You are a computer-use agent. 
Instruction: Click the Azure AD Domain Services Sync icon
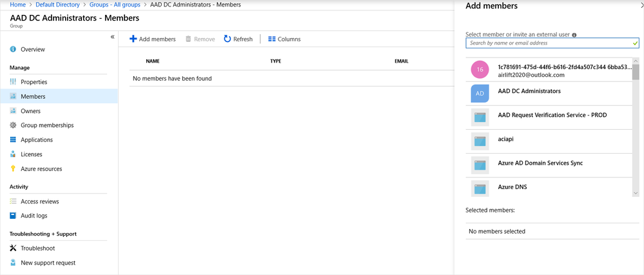[480, 166]
